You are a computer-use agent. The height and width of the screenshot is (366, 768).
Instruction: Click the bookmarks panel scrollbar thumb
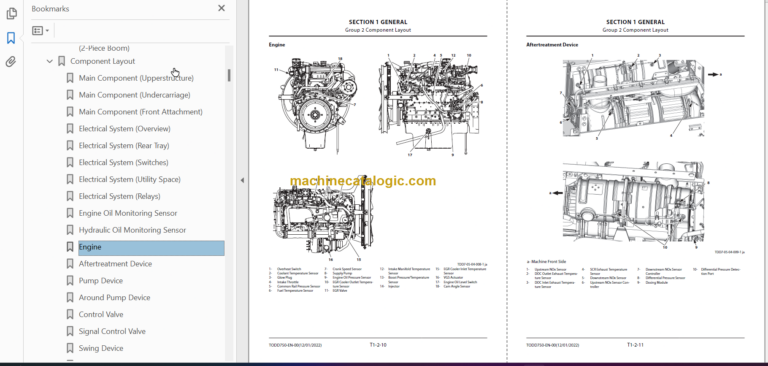click(x=229, y=75)
